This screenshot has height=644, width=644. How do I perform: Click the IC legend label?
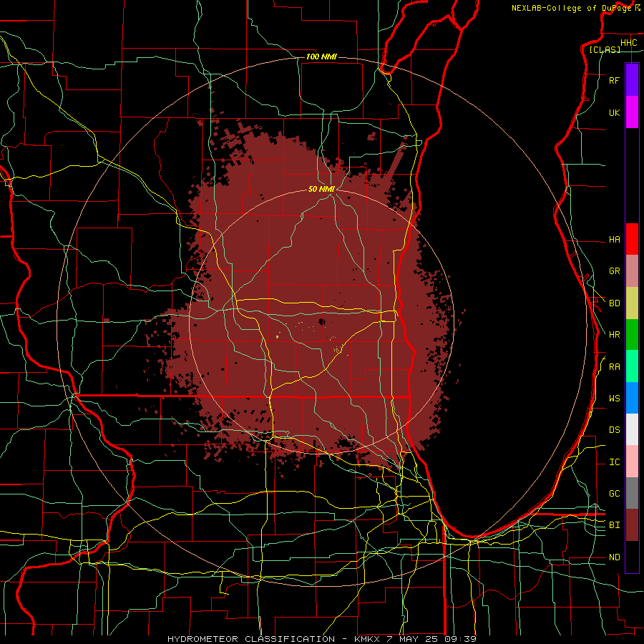[614, 462]
